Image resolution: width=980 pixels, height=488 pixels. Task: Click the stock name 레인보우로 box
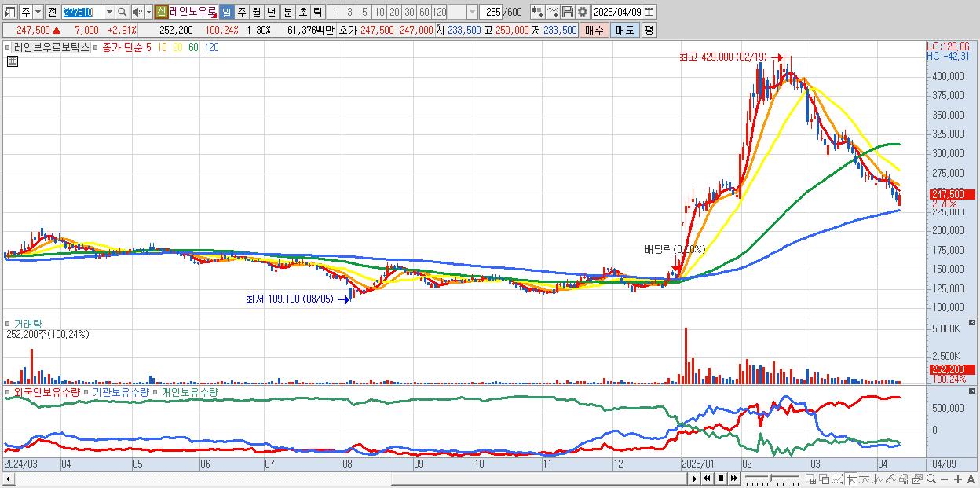(192, 12)
